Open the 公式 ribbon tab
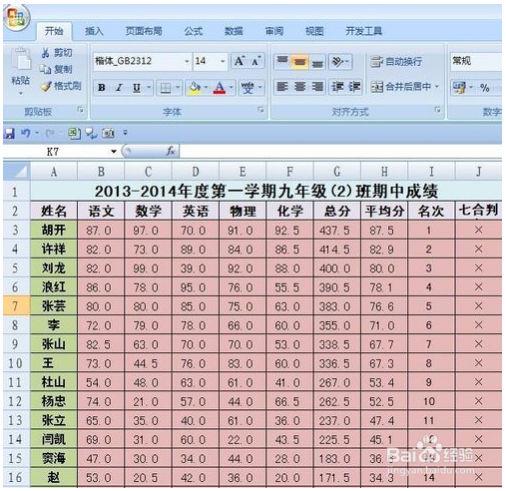The height and width of the screenshot is (491, 506). pyautogui.click(x=193, y=31)
